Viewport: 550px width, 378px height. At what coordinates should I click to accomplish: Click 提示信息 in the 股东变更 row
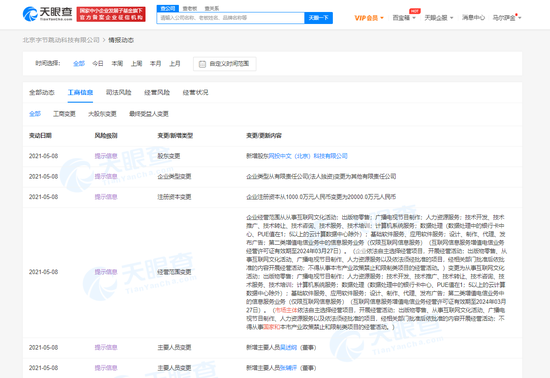tap(106, 156)
